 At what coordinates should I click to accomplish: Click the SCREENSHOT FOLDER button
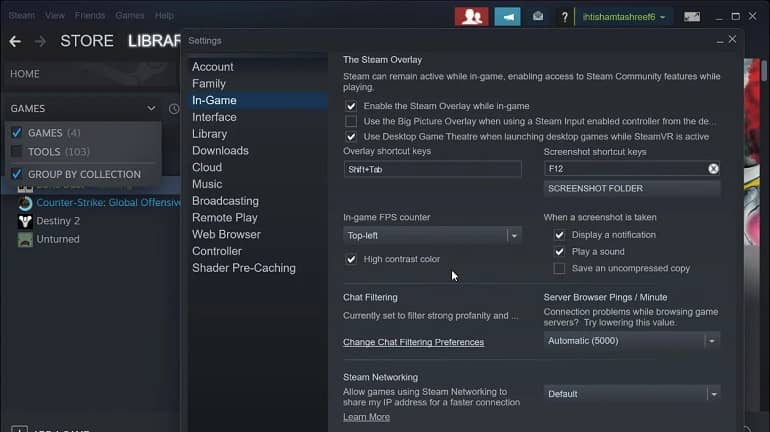(632, 189)
